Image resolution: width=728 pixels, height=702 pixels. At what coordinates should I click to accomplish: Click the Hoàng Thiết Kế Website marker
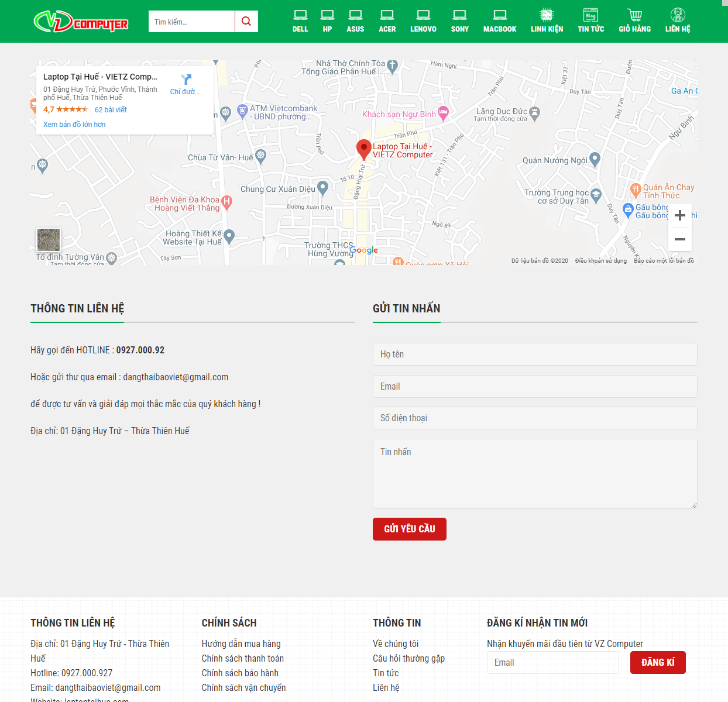click(x=229, y=236)
